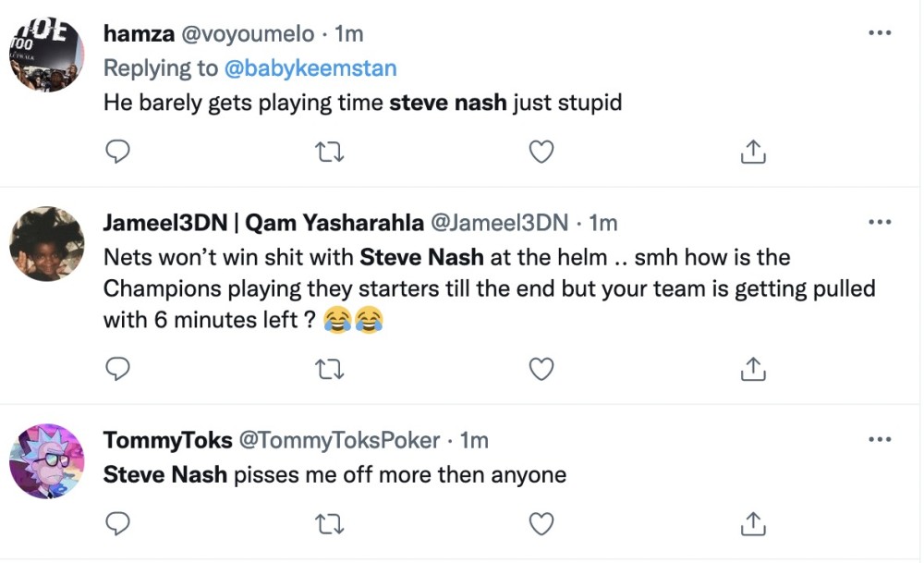Retweet TommyToks's tweet

point(330,524)
